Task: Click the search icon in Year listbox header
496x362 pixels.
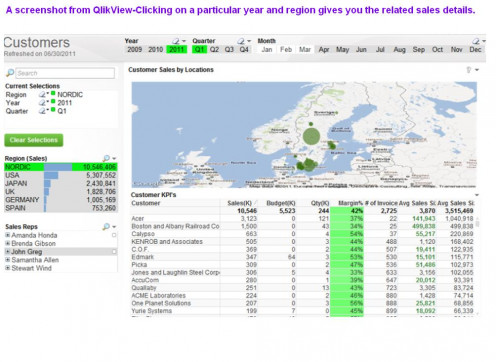Action: tap(176, 41)
